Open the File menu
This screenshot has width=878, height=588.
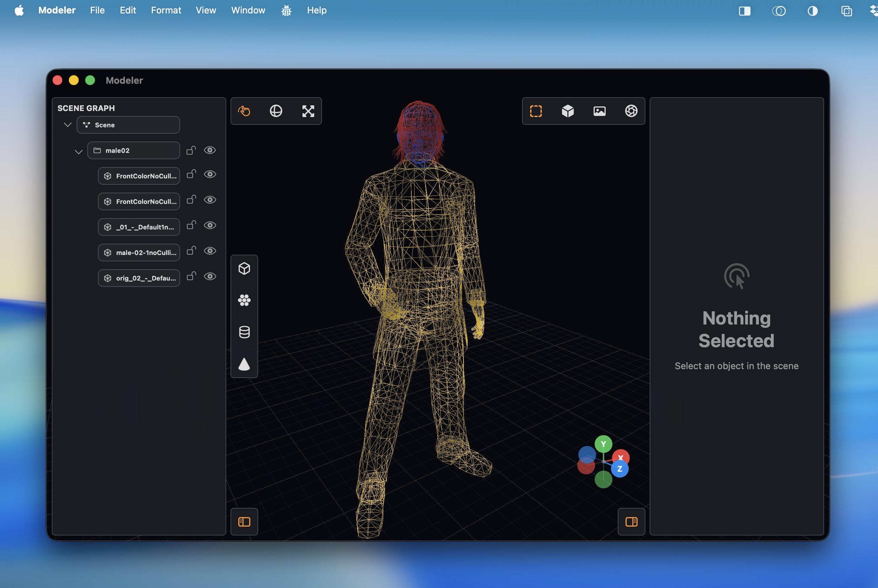click(x=97, y=11)
